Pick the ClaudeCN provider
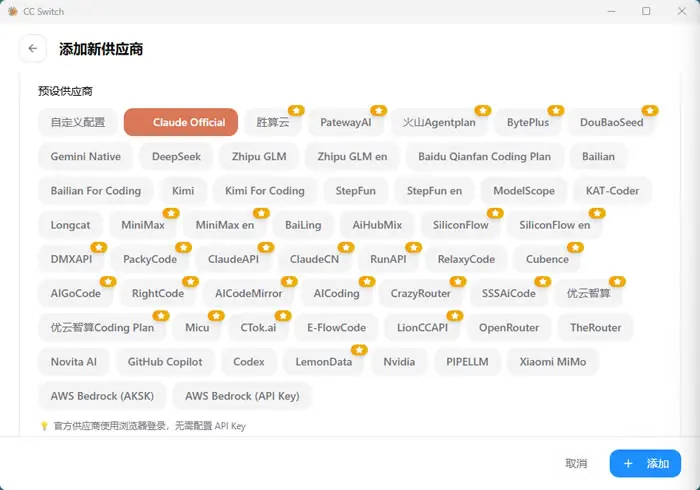Screen dimensions: 700x490 tap(314, 259)
